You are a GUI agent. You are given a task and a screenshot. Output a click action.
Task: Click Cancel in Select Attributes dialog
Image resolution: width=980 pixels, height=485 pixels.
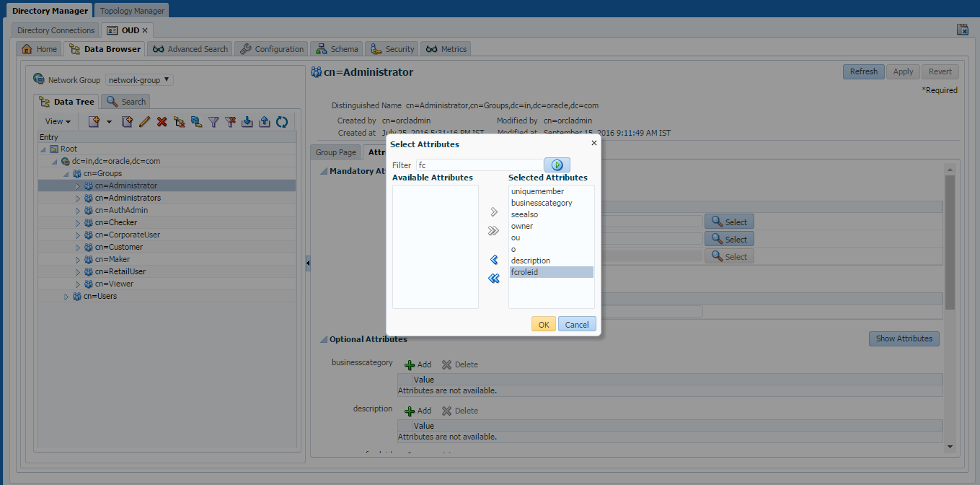[x=577, y=325]
